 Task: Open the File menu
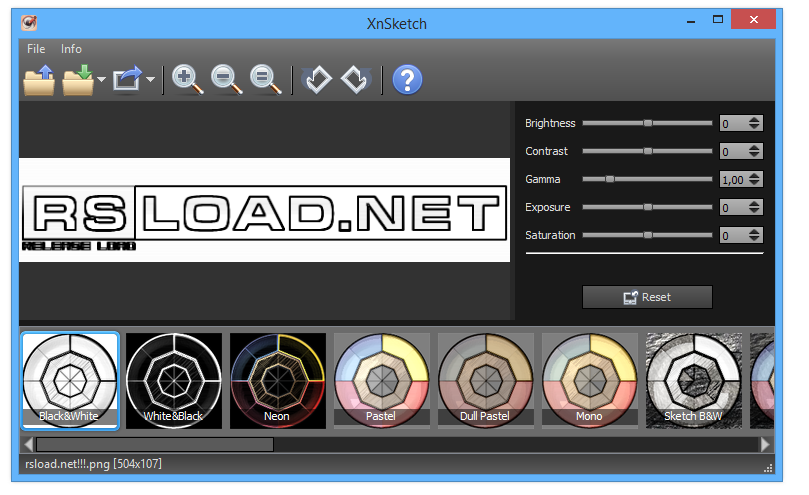click(x=36, y=49)
